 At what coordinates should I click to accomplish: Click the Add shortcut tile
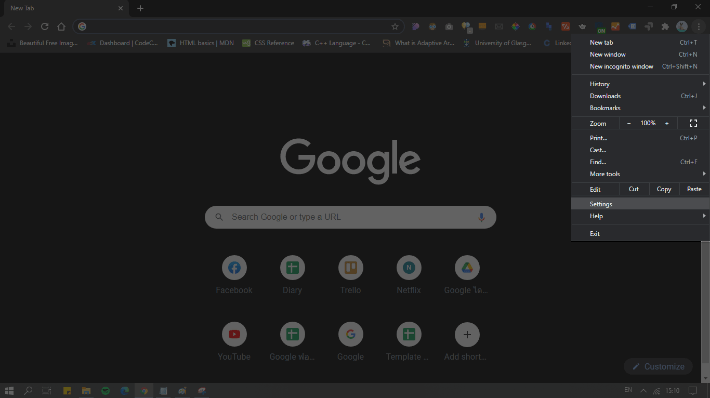467,341
